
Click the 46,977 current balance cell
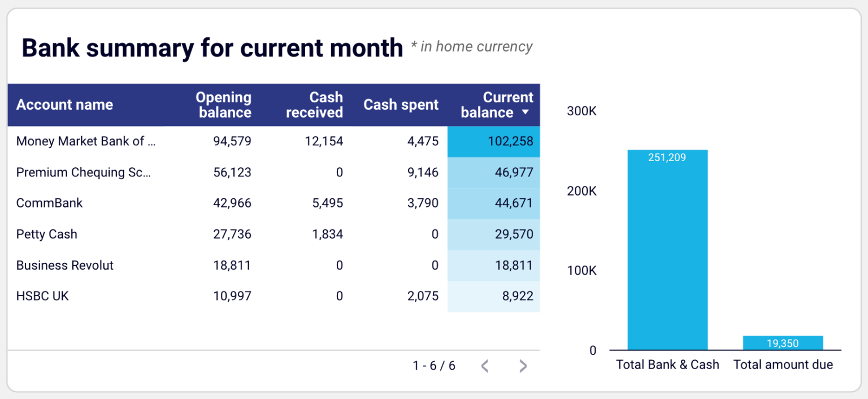[494, 172]
